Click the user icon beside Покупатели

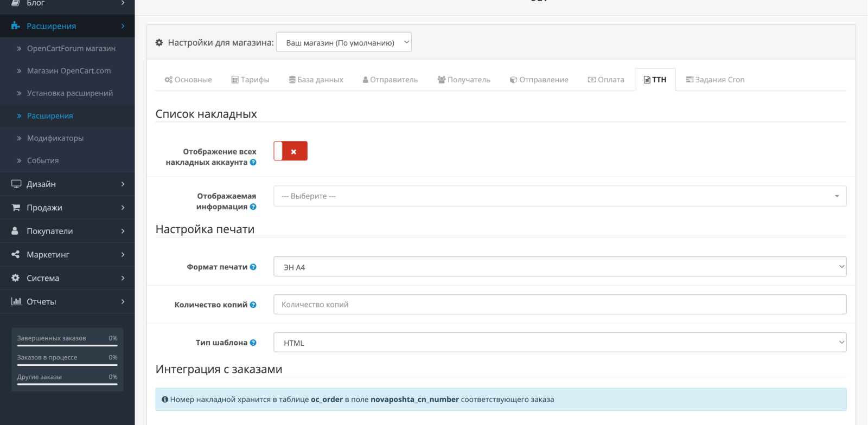click(15, 231)
